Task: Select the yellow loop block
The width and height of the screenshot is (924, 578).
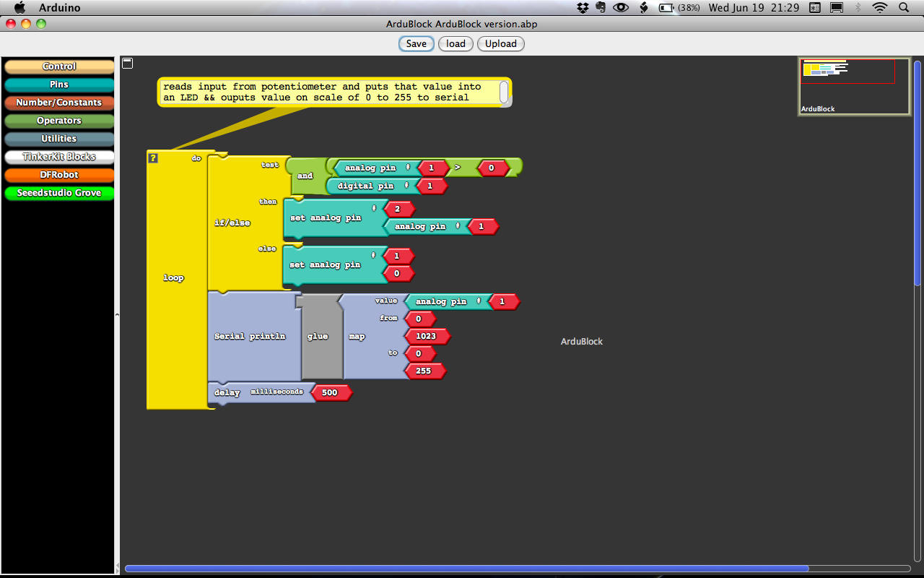Action: coord(173,277)
